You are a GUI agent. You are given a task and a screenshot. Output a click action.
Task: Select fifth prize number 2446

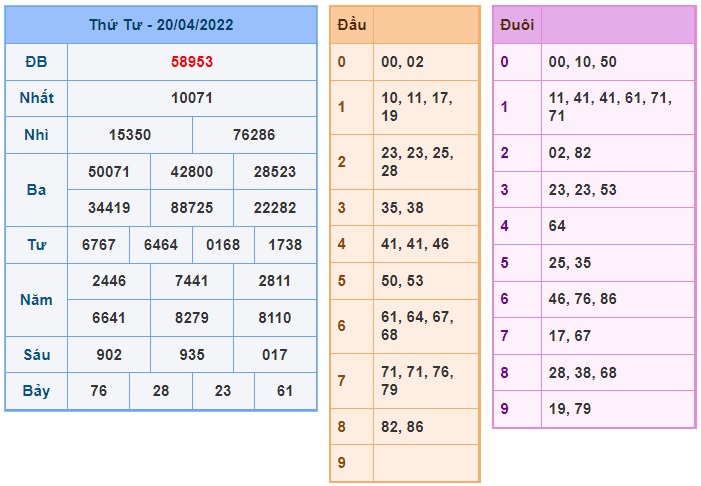click(109, 281)
